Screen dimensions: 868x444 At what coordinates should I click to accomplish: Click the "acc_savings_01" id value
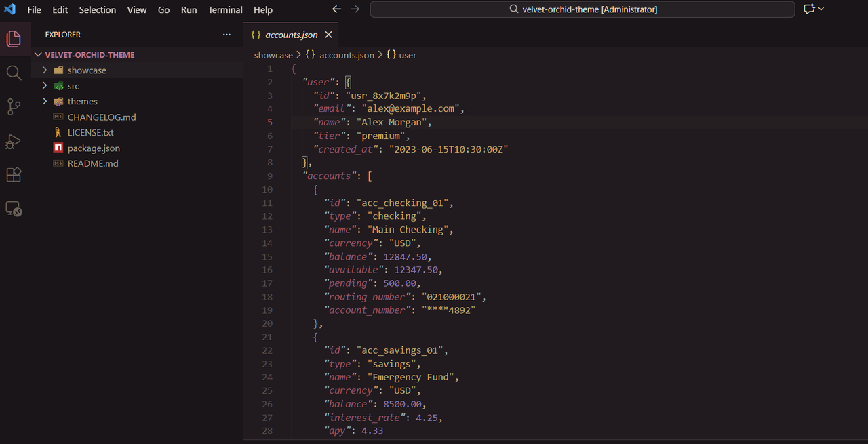pos(399,350)
